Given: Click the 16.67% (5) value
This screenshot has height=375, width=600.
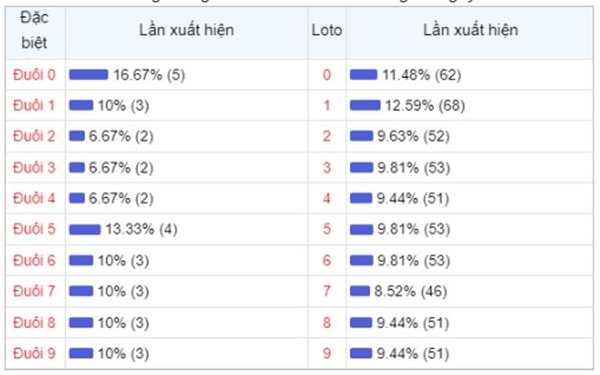Looking at the screenshot, I should [149, 75].
